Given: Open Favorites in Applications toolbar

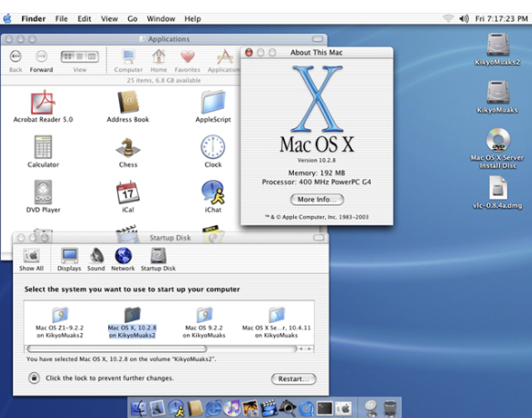Looking at the screenshot, I should click(188, 57).
